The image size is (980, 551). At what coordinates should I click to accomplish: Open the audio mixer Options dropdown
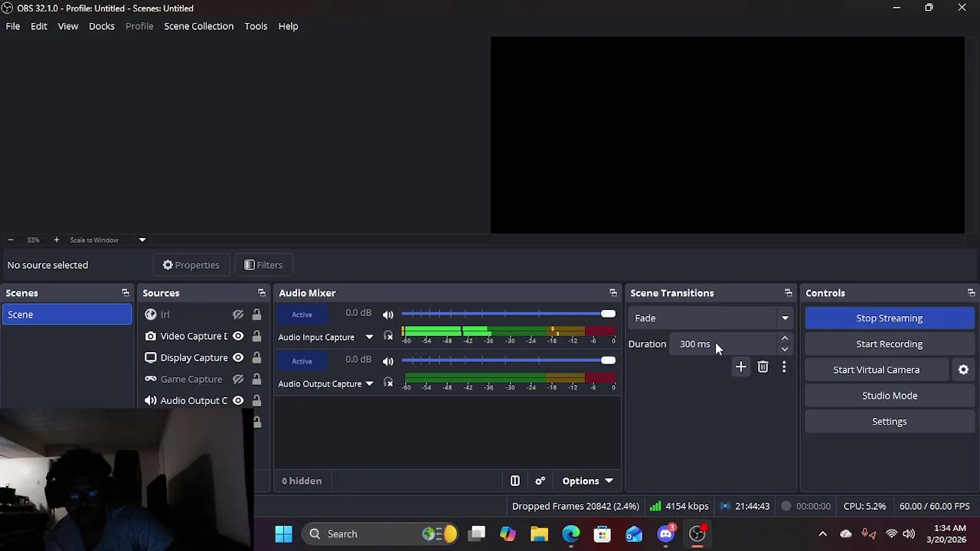click(587, 481)
